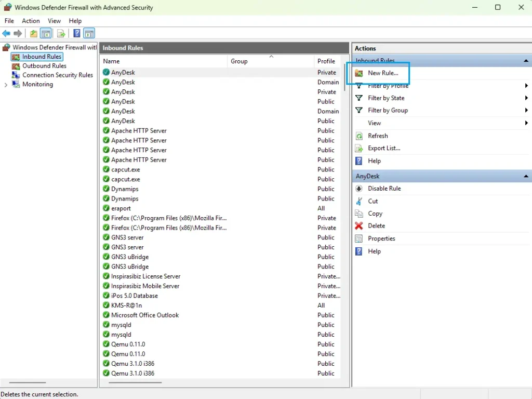The width and height of the screenshot is (532, 399).
Task: Click Copy action in AnyDesk section
Action: pos(375,214)
